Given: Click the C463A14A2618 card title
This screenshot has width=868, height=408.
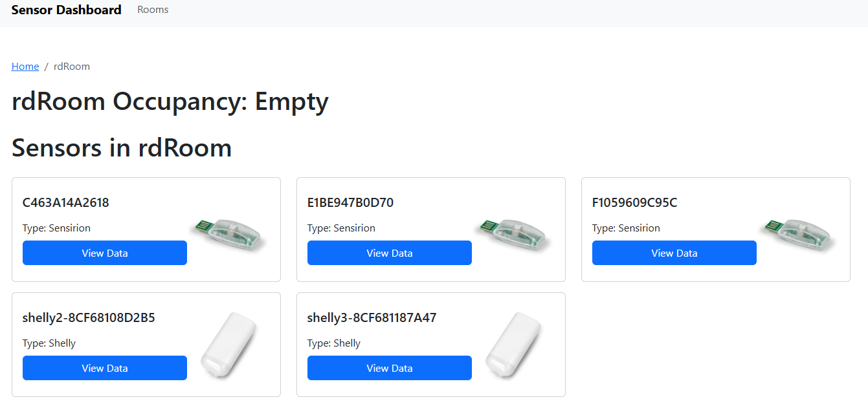Looking at the screenshot, I should coord(66,202).
